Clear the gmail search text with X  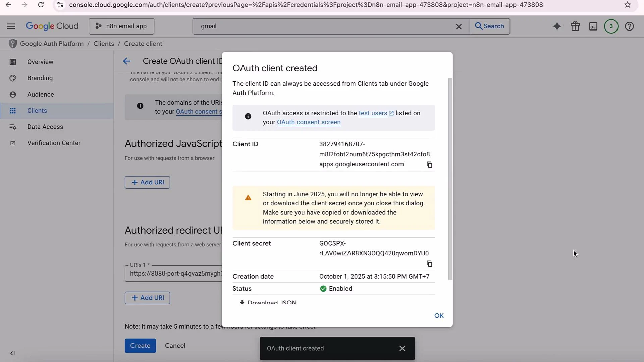(459, 26)
